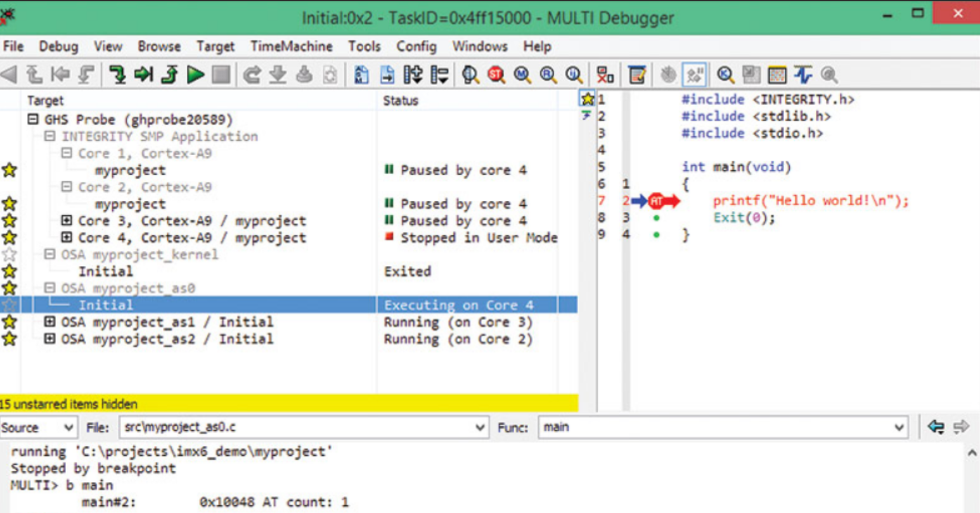Click the red X close-connection toolbar icon

[605, 75]
